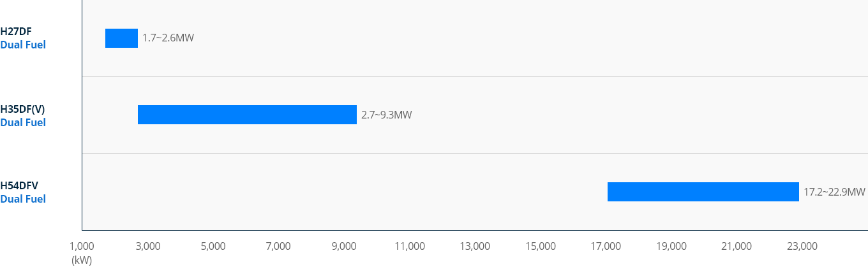Image resolution: width=868 pixels, height=267 pixels.
Task: Click Dual Fuel link under H54DFV
Action: [x=23, y=198]
